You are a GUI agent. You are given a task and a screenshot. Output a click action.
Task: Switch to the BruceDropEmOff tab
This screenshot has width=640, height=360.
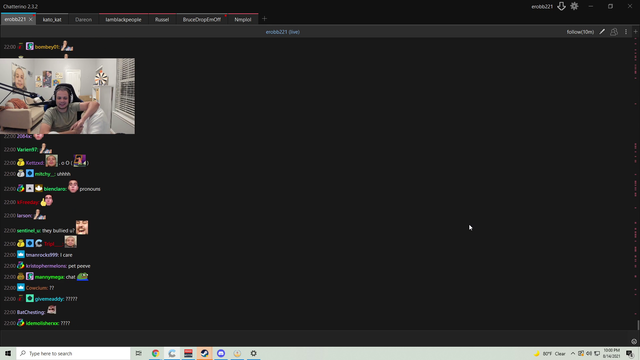[x=202, y=19]
